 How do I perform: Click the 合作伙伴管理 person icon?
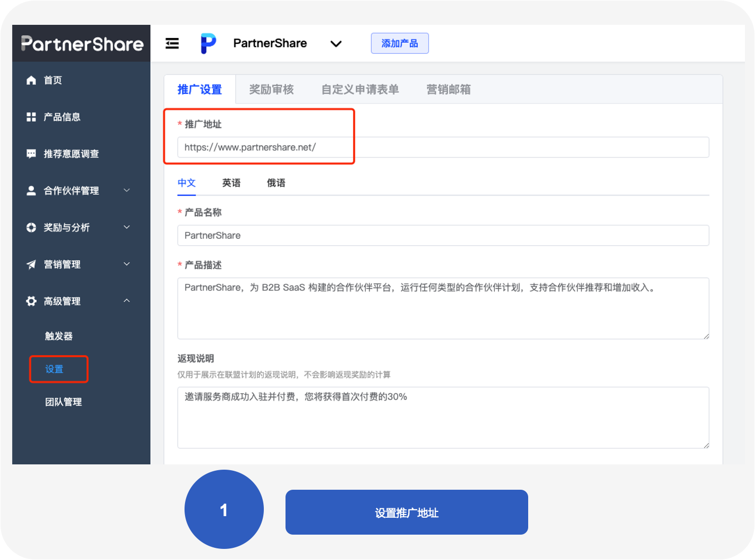click(x=31, y=191)
